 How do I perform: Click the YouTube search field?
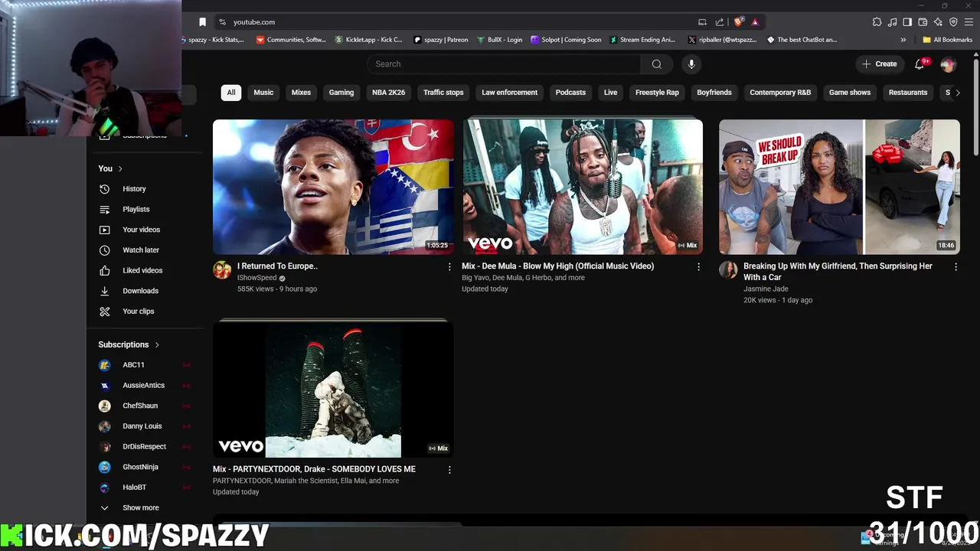504,64
